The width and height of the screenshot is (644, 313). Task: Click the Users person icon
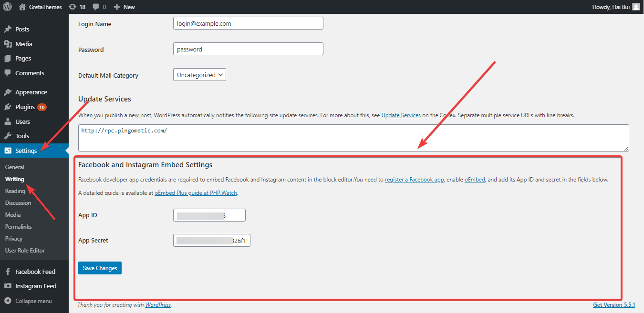[8, 121]
